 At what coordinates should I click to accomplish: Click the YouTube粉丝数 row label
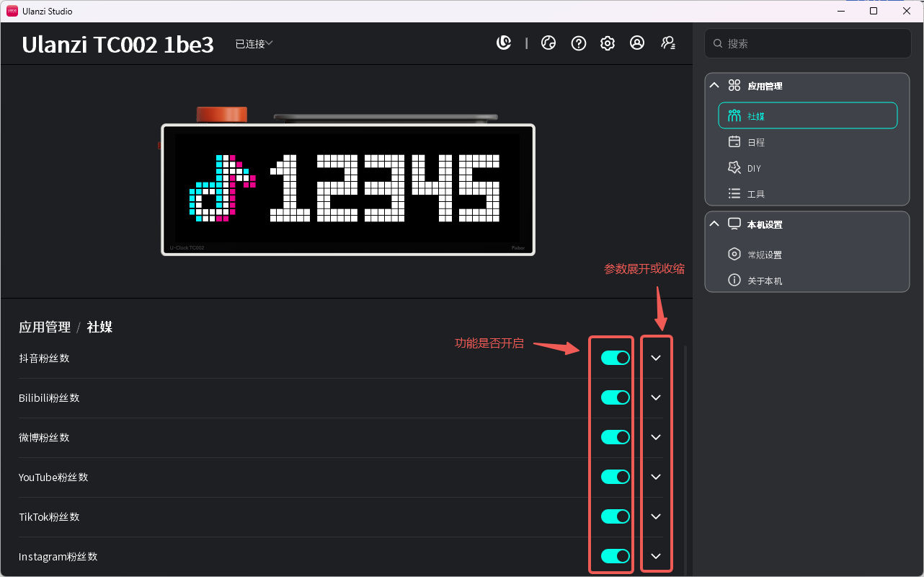point(53,477)
